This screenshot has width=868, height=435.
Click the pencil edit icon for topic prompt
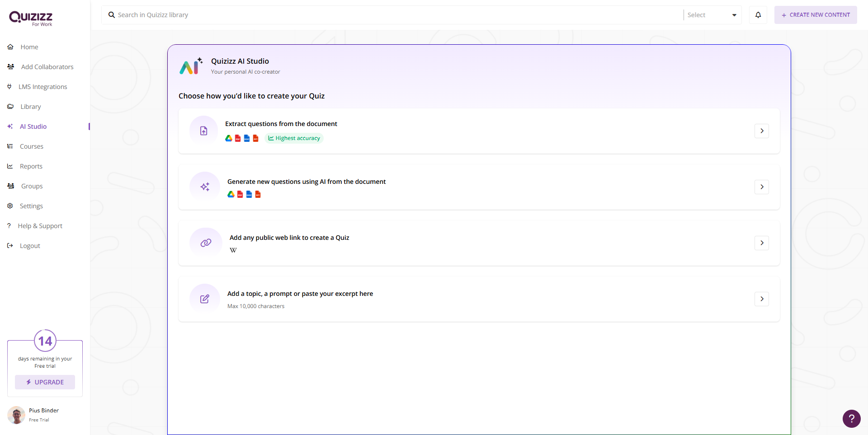205,299
